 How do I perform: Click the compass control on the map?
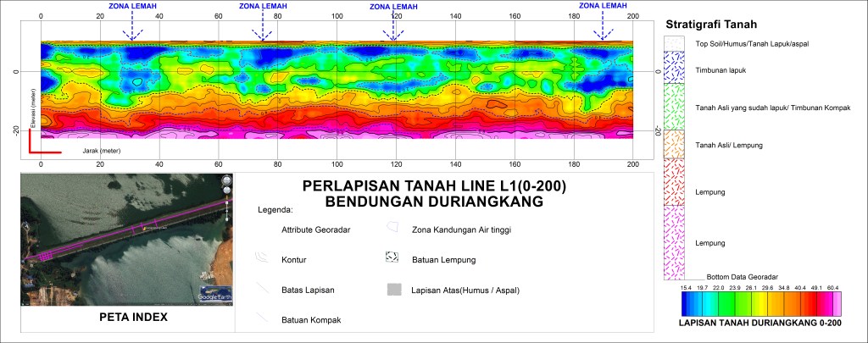225,180
